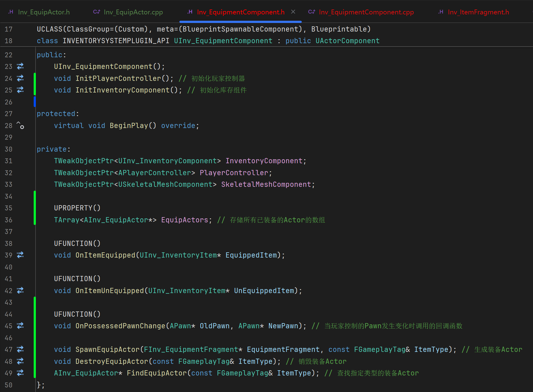
Task: Click the gutter icon next to FindEquipActor
Action: click(x=20, y=373)
